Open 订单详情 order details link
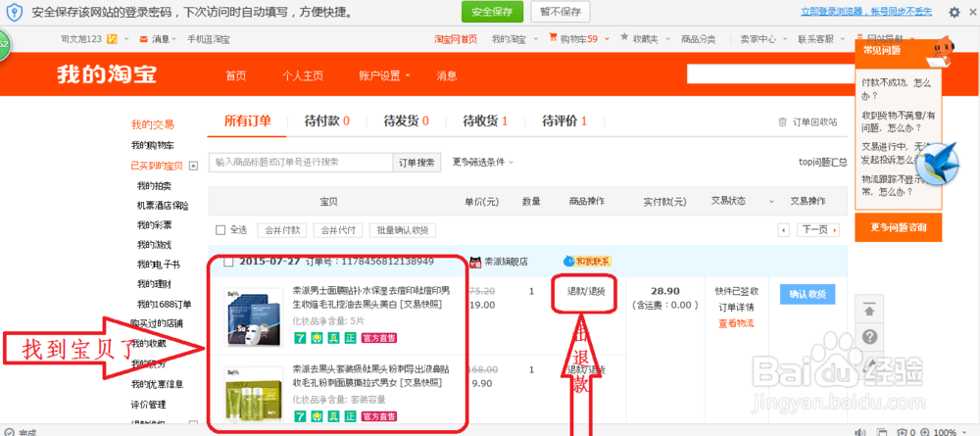Viewport: 980px width, 436px height. [x=736, y=307]
